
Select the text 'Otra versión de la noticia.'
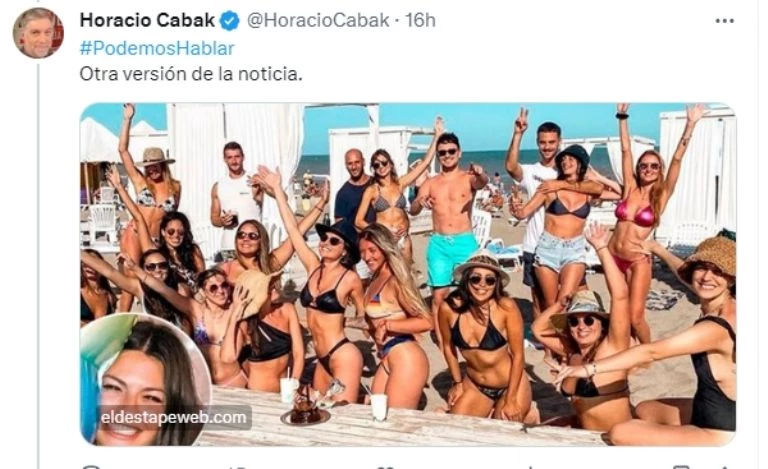pos(191,74)
